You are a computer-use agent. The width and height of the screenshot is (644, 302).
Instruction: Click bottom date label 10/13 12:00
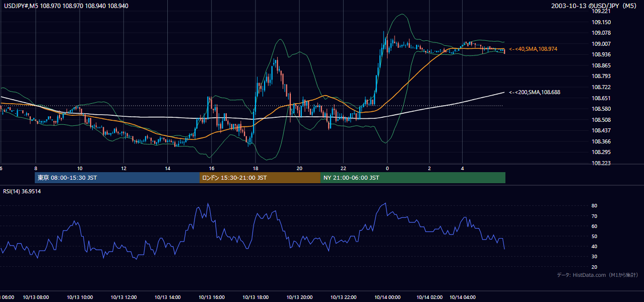click(124, 297)
